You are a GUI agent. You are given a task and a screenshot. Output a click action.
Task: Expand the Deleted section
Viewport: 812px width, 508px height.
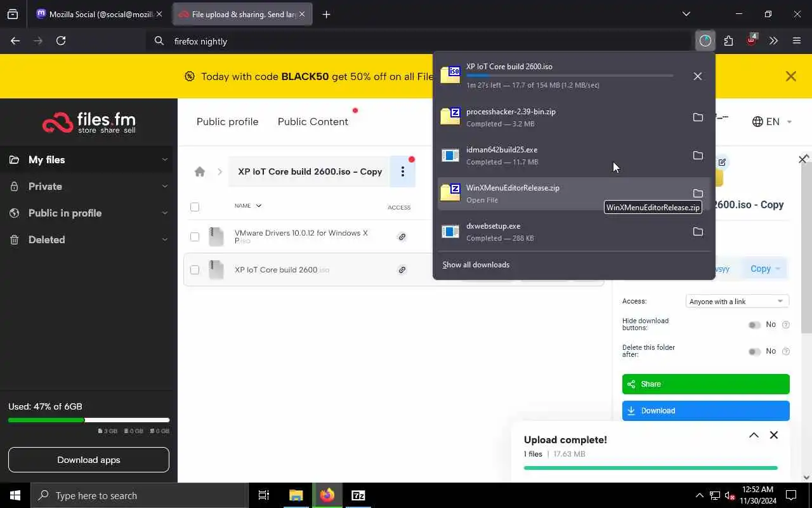click(165, 240)
